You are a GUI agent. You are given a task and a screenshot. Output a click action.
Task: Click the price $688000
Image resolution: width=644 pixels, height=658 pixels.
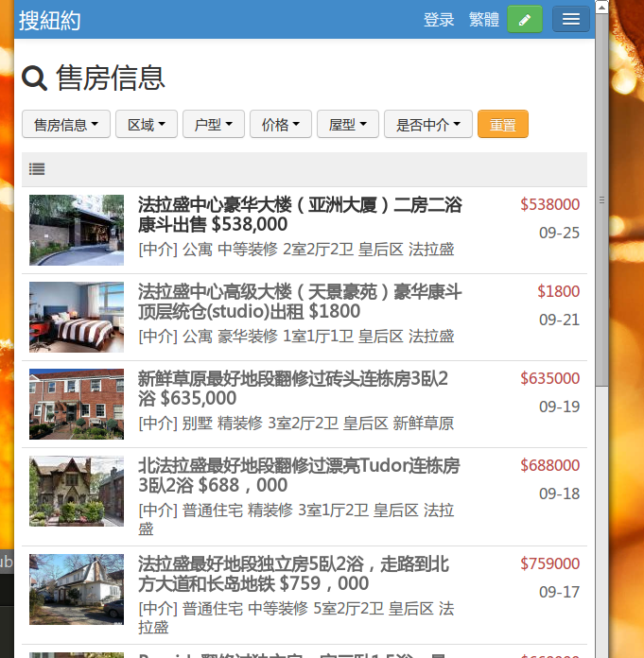(x=550, y=465)
